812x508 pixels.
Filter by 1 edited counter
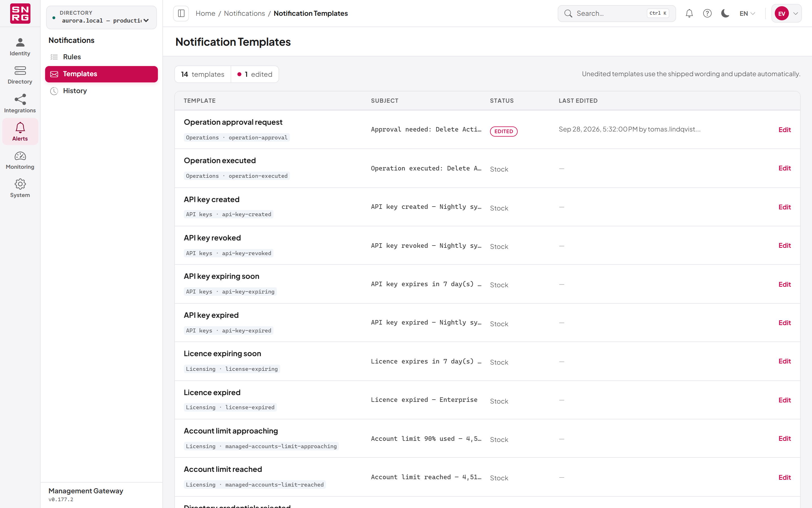[255, 74]
